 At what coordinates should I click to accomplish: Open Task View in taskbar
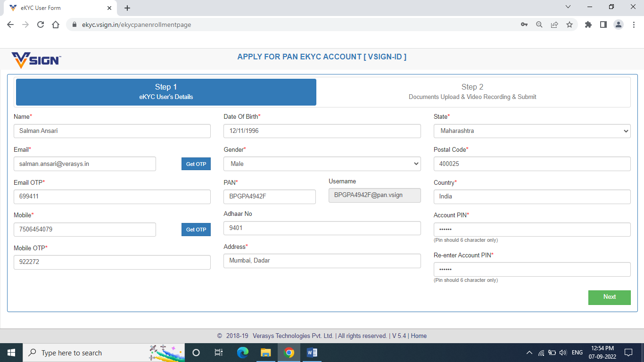219,353
